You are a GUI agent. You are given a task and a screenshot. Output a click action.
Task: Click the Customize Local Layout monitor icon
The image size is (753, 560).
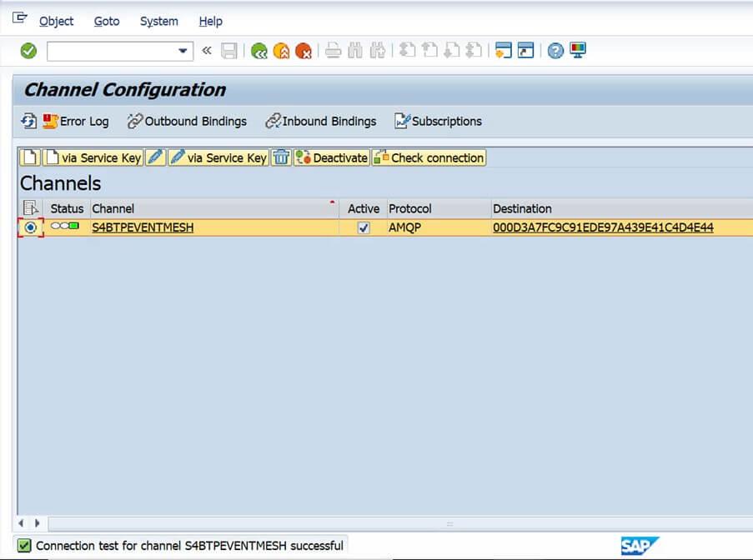578,50
